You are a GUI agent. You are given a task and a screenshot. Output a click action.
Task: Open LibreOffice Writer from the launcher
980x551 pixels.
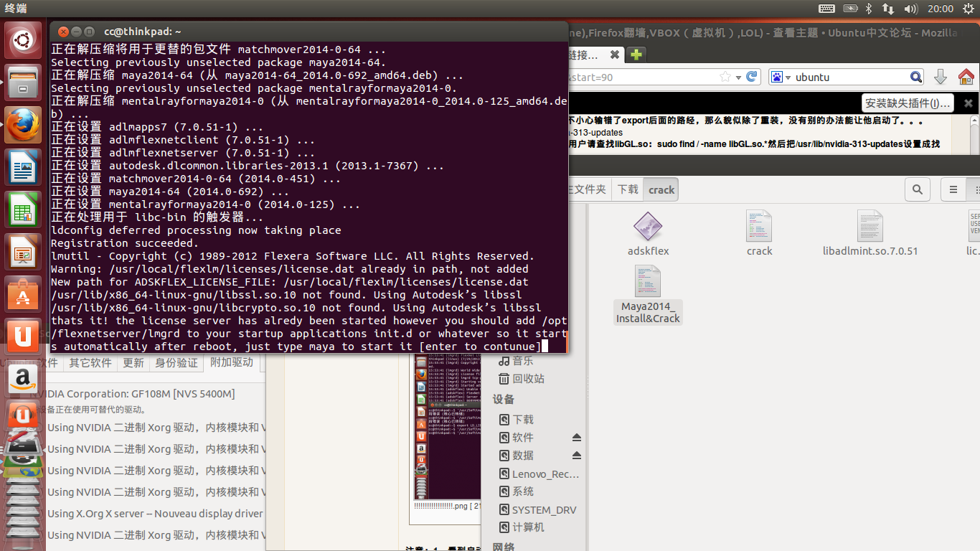(x=23, y=167)
